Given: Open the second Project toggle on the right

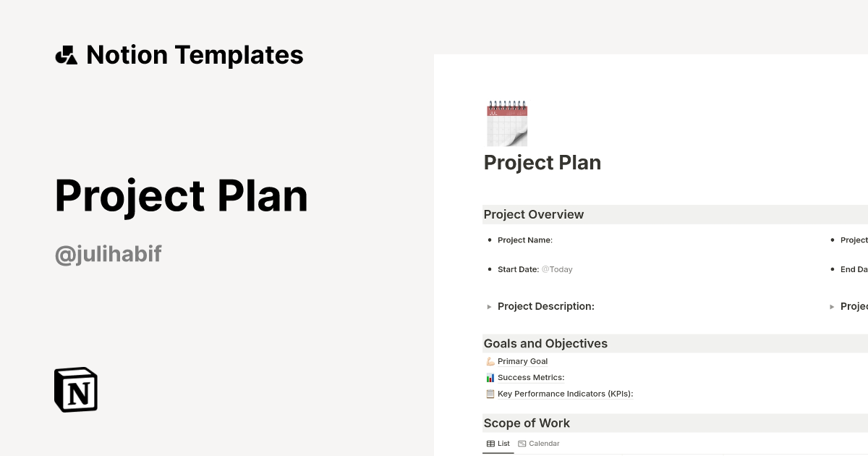Looking at the screenshot, I should click(x=833, y=306).
